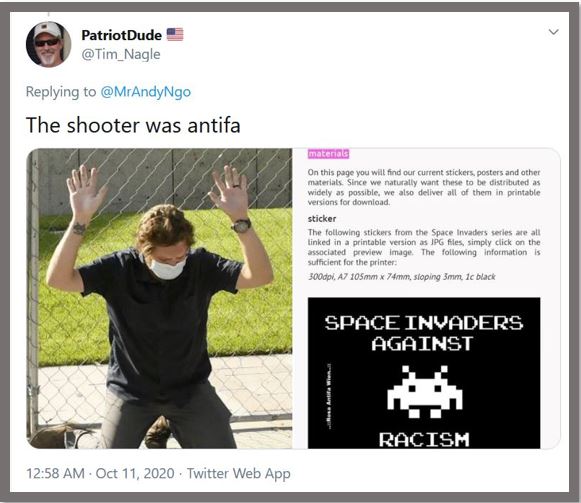
Task: Click the tweet text 'The shooter was antifa'
Action: pos(133,125)
